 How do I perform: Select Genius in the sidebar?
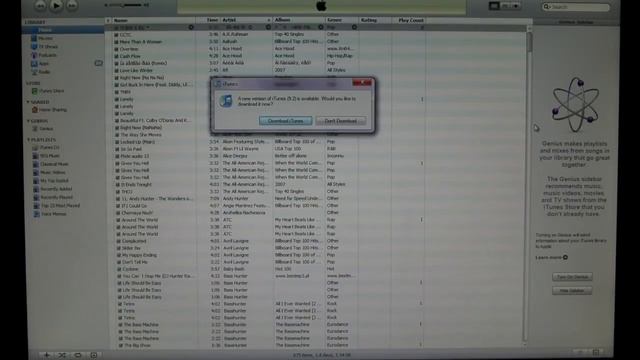click(46, 129)
